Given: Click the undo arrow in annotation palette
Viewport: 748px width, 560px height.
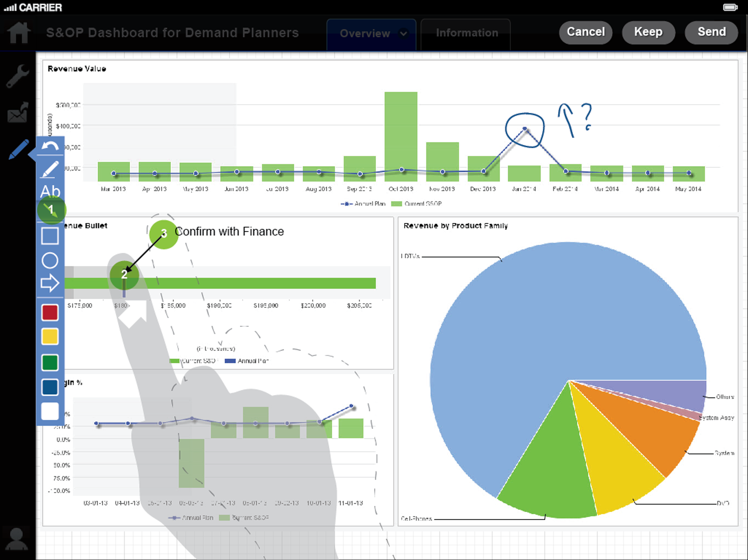Looking at the screenshot, I should 50,146.
